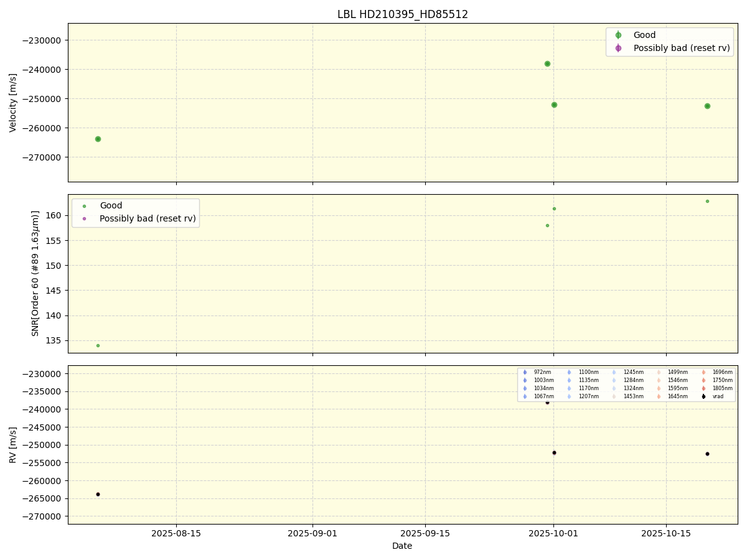
Task: Click the plot title LBL HD210395_HD85512
Action: pos(403,14)
